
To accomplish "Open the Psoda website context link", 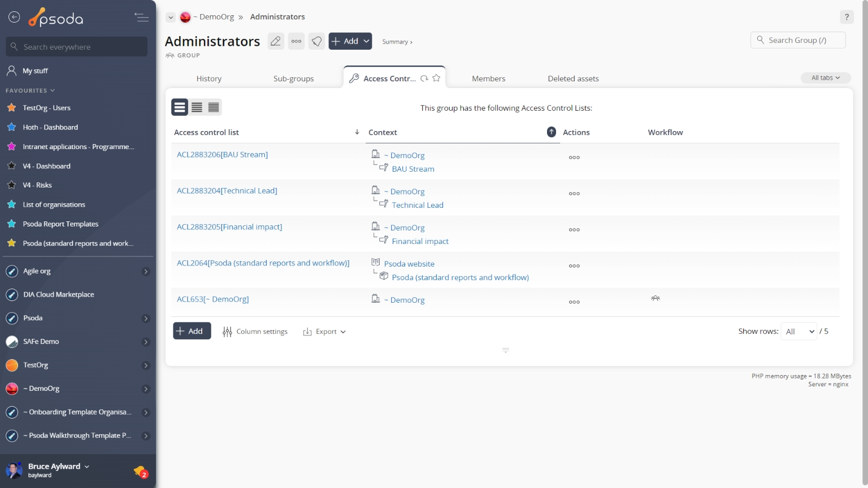I will click(x=409, y=264).
